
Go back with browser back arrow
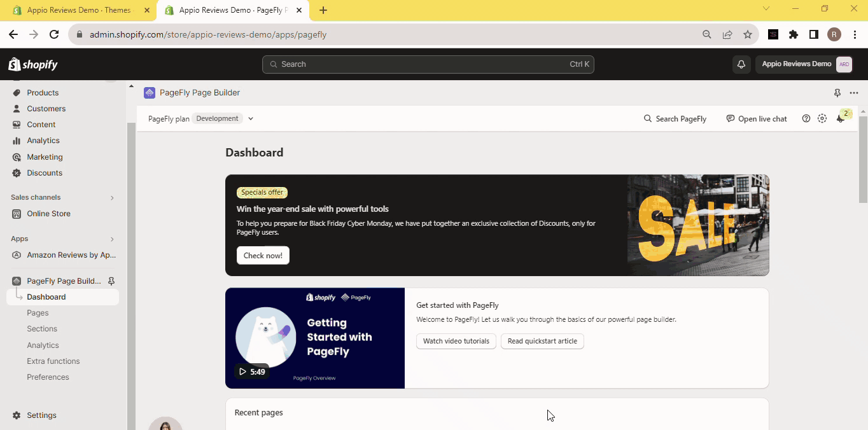point(13,34)
